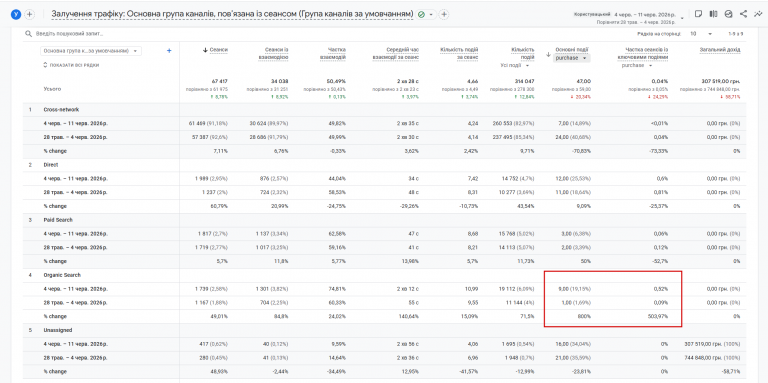Click Direct event count 14 752
The image size is (768, 383).
(x=508, y=179)
